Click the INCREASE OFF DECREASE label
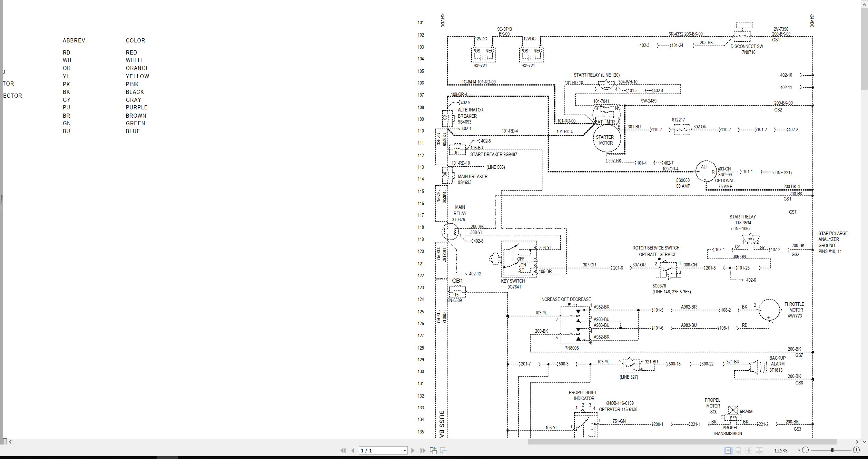868x459 pixels. [x=565, y=299]
